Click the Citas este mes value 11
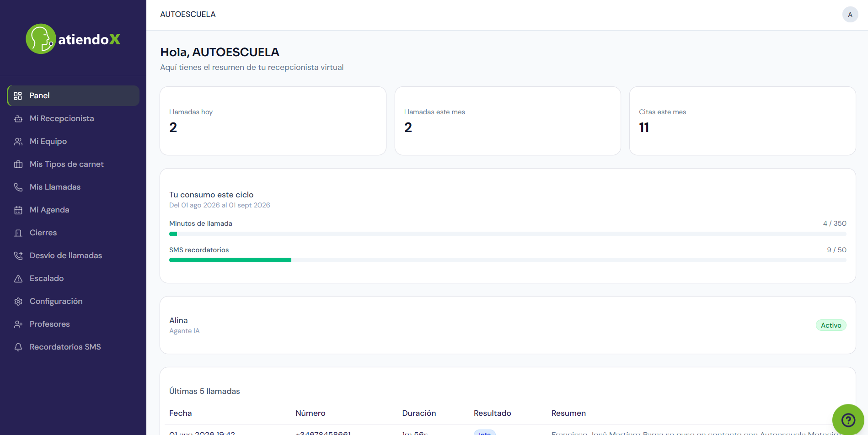This screenshot has width=868, height=435. click(644, 127)
